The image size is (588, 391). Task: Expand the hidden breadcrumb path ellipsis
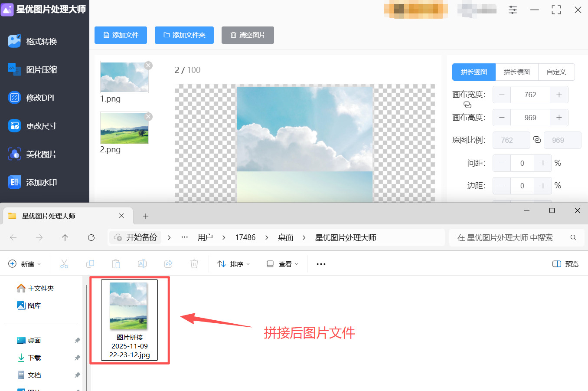click(x=185, y=237)
